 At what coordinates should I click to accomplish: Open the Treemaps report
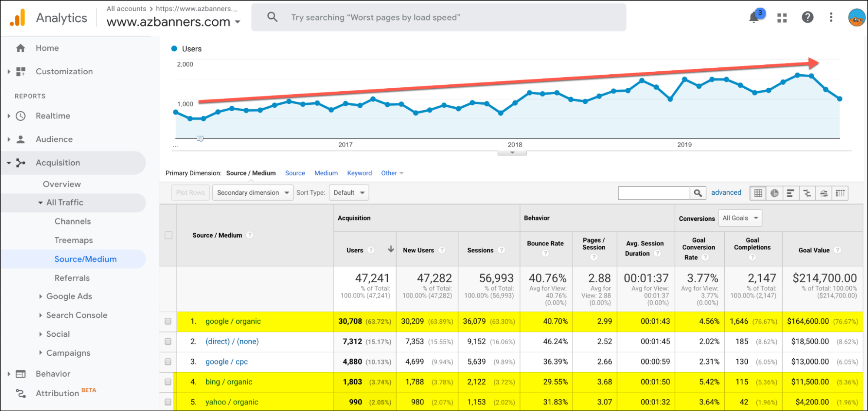(73, 240)
